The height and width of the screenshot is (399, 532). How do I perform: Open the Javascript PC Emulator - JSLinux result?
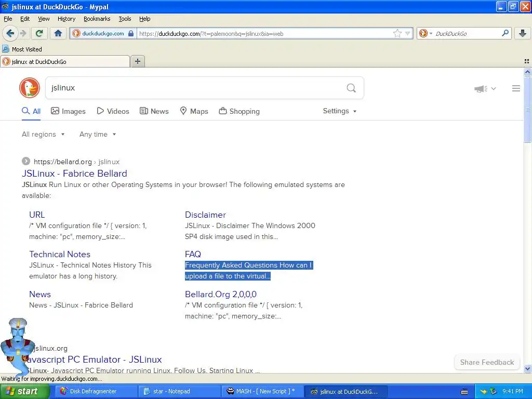coord(94,360)
